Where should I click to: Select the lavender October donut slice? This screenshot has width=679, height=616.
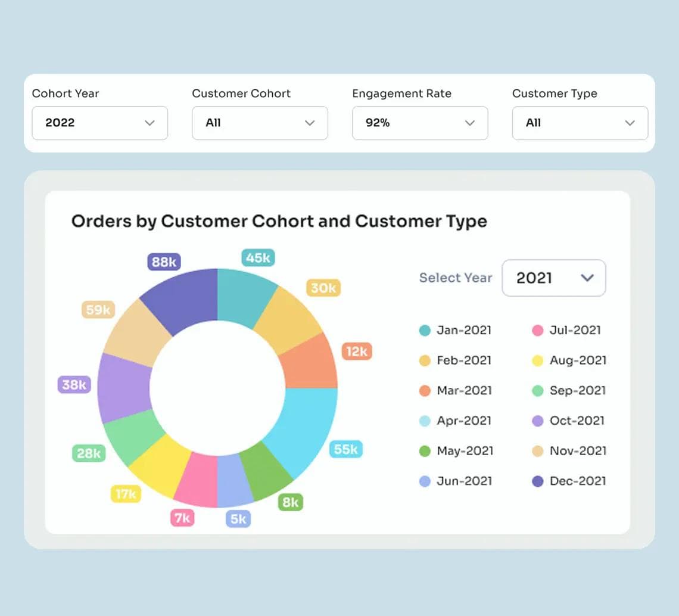pyautogui.click(x=124, y=388)
